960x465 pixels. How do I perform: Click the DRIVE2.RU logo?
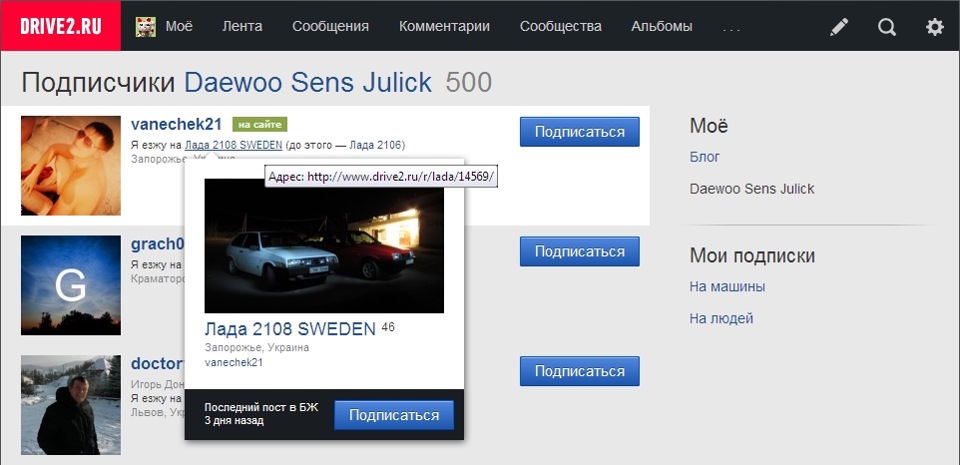click(x=61, y=26)
